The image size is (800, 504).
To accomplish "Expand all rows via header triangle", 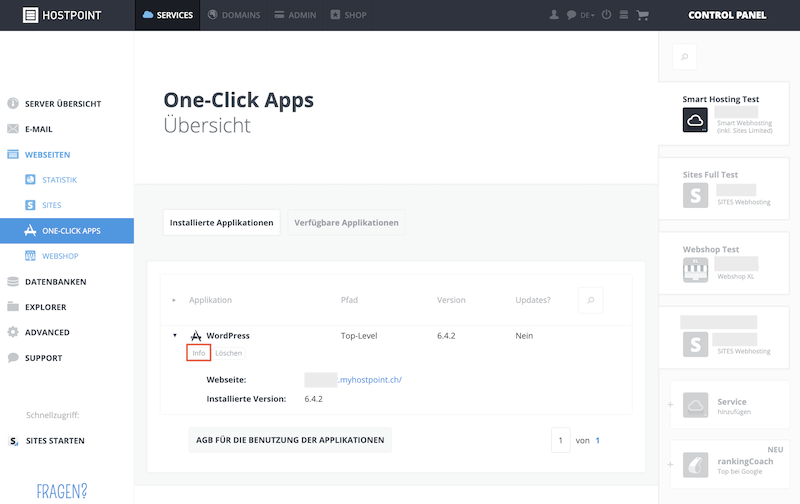I will (174, 300).
